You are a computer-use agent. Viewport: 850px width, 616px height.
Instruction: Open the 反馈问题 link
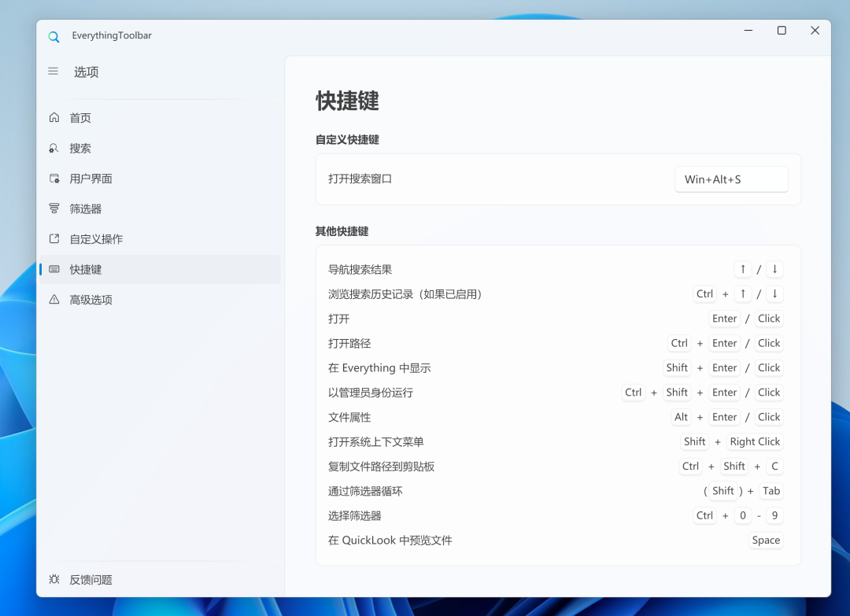tap(160, 579)
